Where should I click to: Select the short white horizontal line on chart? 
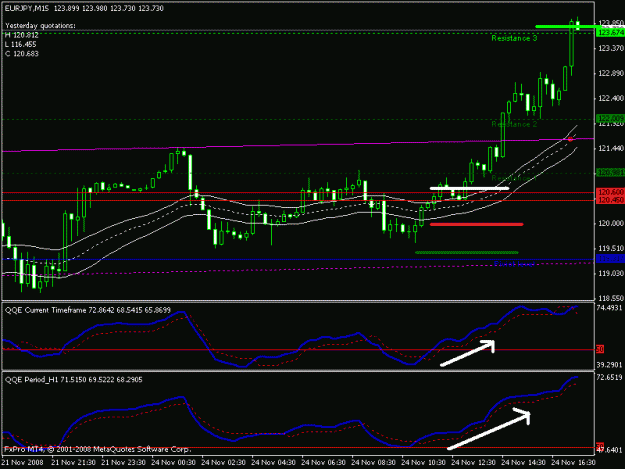(x=470, y=188)
